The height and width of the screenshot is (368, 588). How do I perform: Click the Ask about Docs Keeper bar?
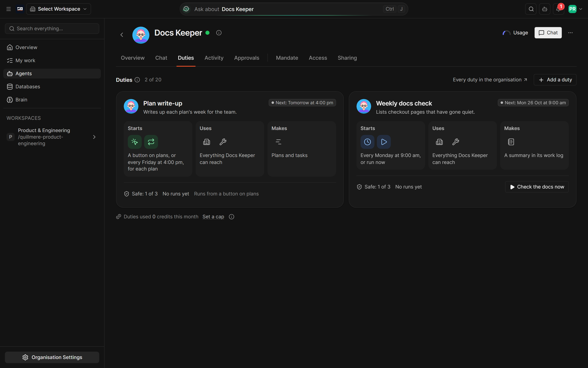294,9
